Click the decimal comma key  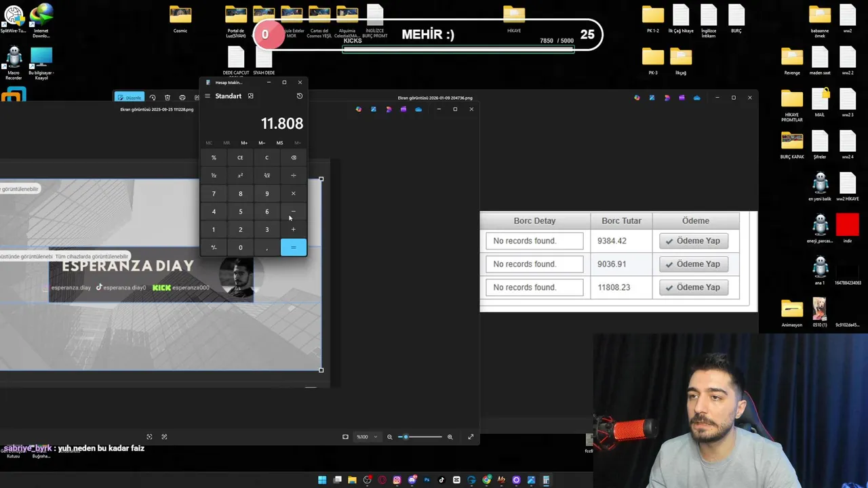(x=267, y=247)
